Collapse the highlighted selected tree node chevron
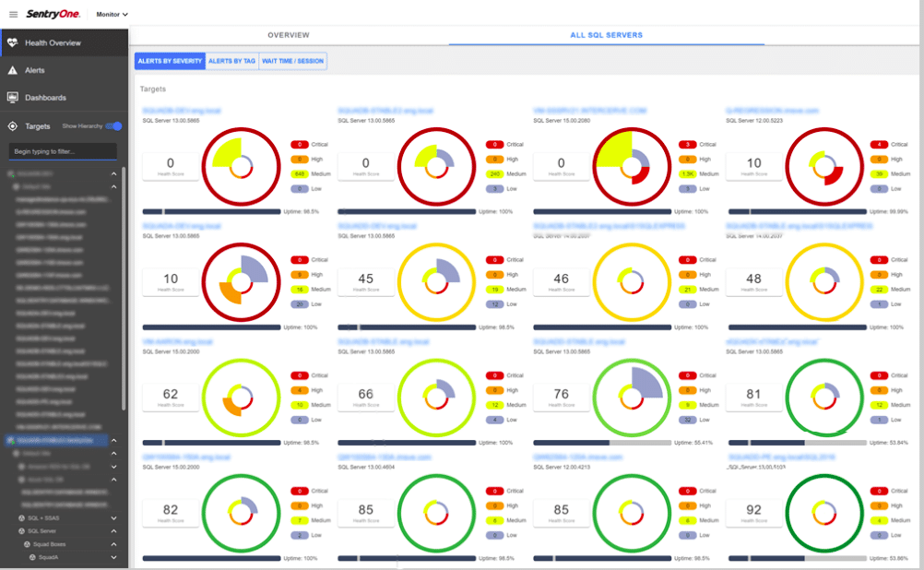 (x=113, y=440)
